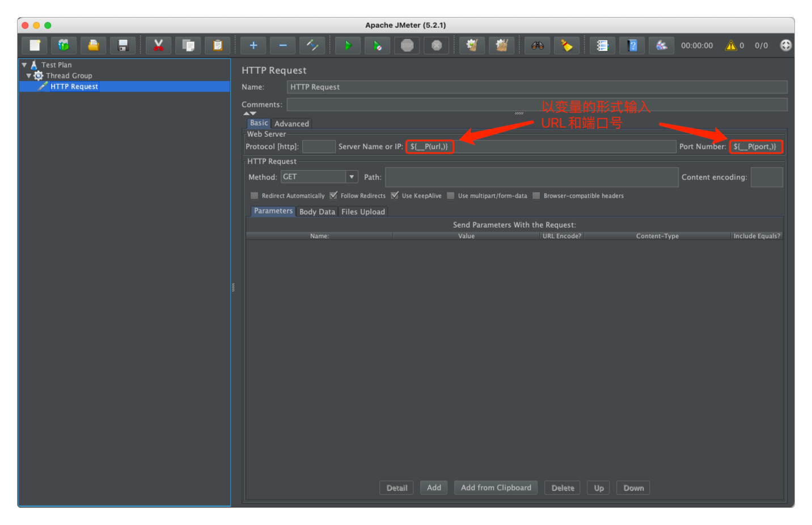Click the Name column header
This screenshot has width=812, height=525.
[319, 236]
